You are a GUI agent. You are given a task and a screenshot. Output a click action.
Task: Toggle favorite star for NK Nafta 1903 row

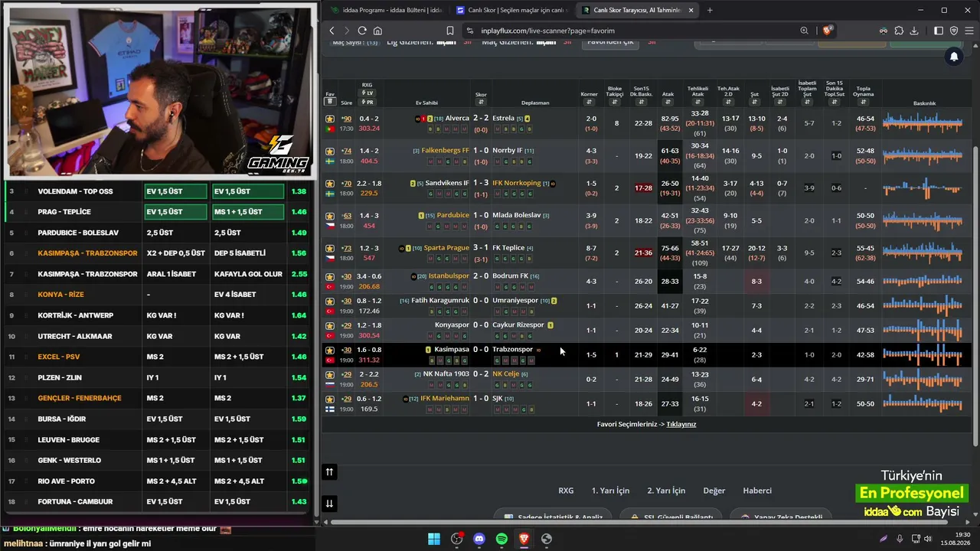click(330, 374)
